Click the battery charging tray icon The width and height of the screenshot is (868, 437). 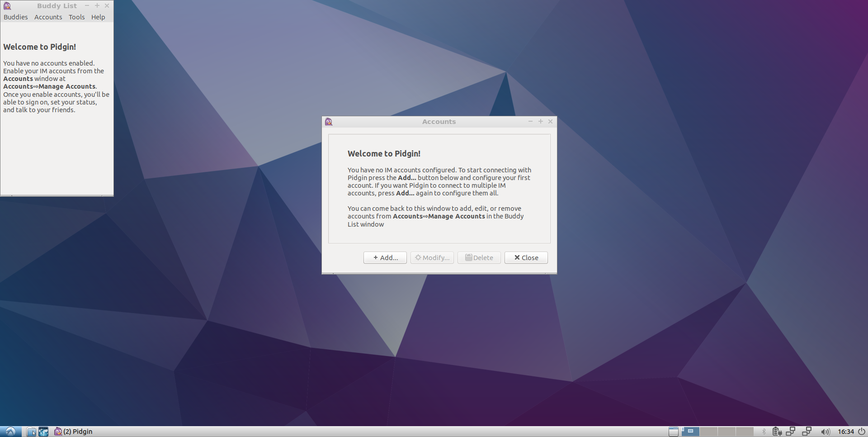[777, 432]
